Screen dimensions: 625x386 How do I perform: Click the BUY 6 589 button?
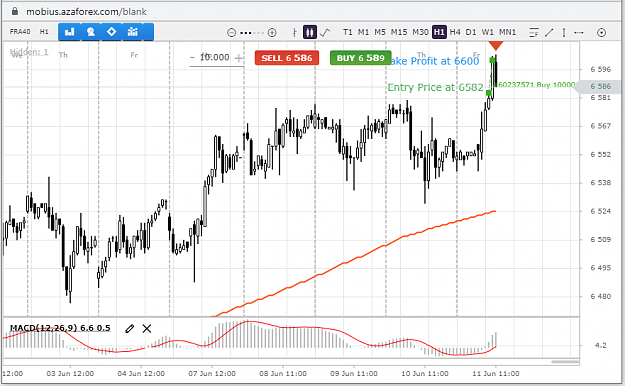360,58
